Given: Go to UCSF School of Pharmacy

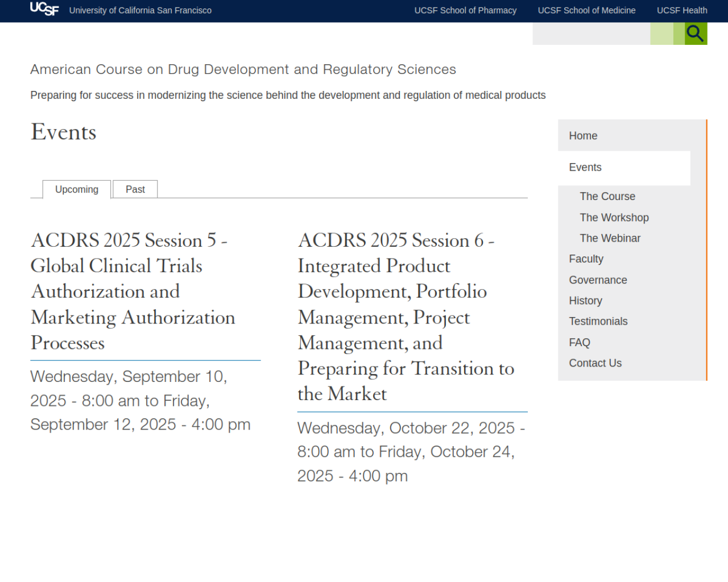Looking at the screenshot, I should [465, 10].
